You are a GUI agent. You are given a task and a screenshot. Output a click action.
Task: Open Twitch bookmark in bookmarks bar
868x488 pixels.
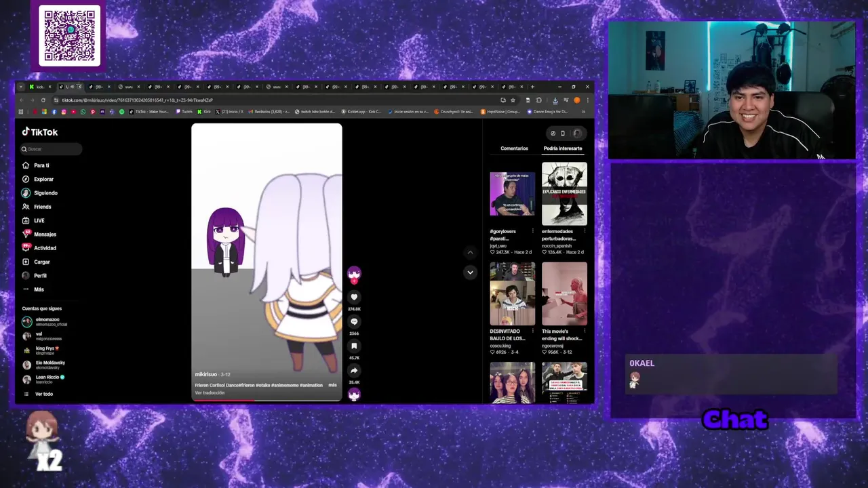(x=184, y=111)
